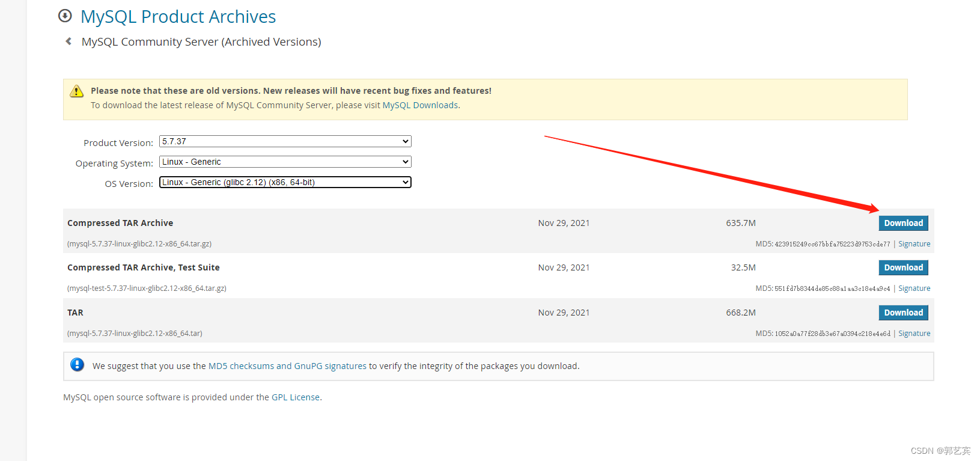Click the Compressed TAR Archive, Test Suite title

pos(144,267)
